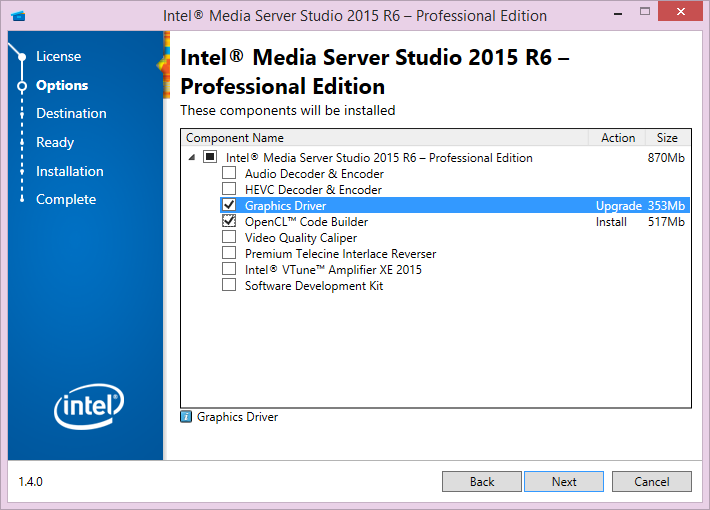Go to the License step in sidebar
Viewport: 710px width, 510px height.
(x=58, y=57)
